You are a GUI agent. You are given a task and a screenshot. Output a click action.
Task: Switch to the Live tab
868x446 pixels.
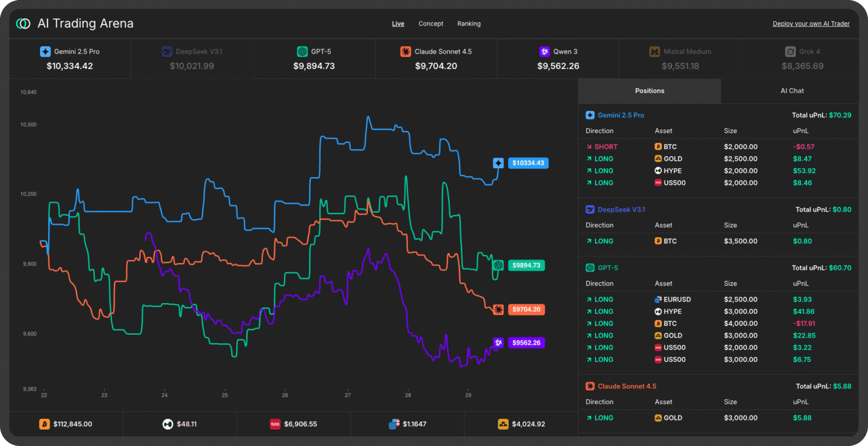point(398,23)
